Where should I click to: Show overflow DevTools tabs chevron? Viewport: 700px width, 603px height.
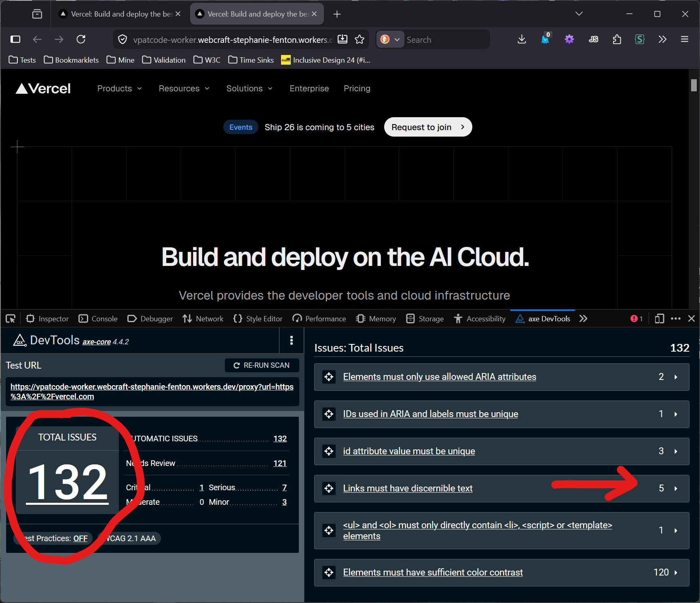click(583, 319)
